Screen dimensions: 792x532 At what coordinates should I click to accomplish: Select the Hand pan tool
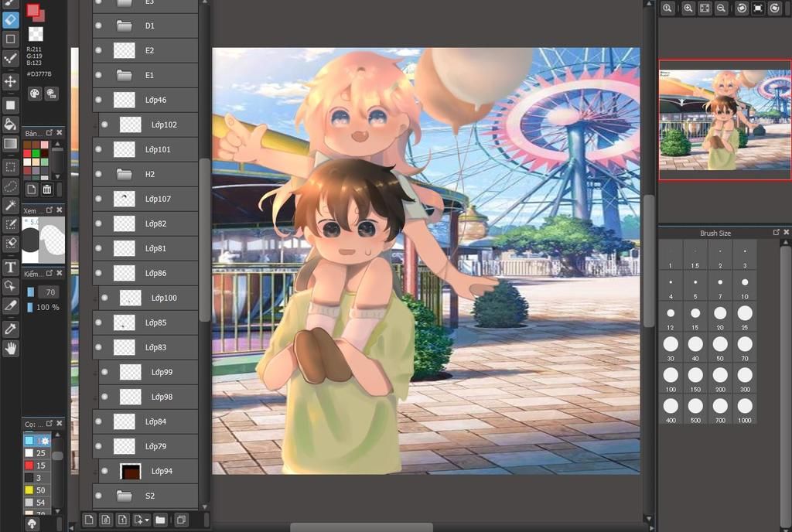point(11,348)
